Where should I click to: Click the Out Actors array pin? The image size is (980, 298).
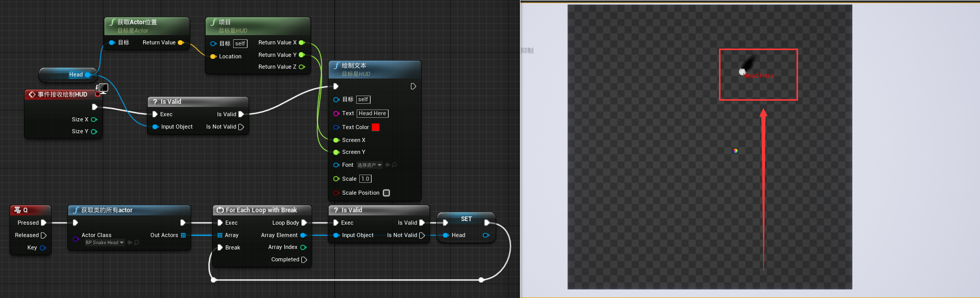(x=183, y=236)
